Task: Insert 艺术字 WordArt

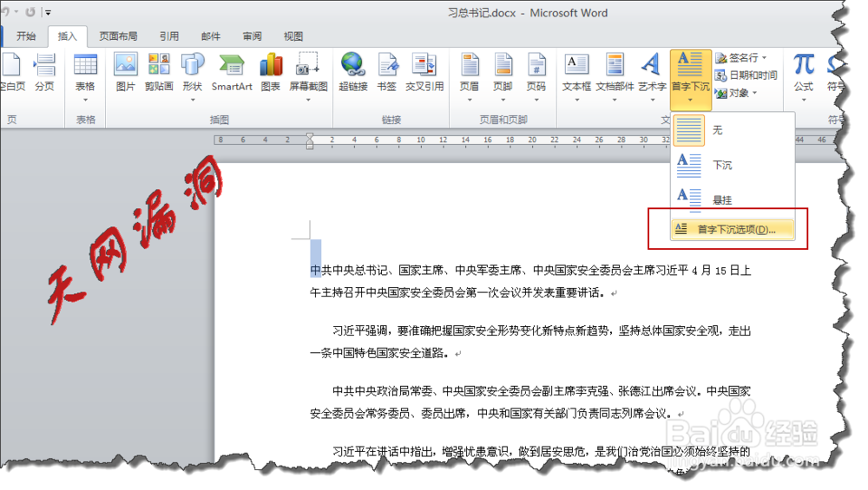Action: pyautogui.click(x=652, y=77)
